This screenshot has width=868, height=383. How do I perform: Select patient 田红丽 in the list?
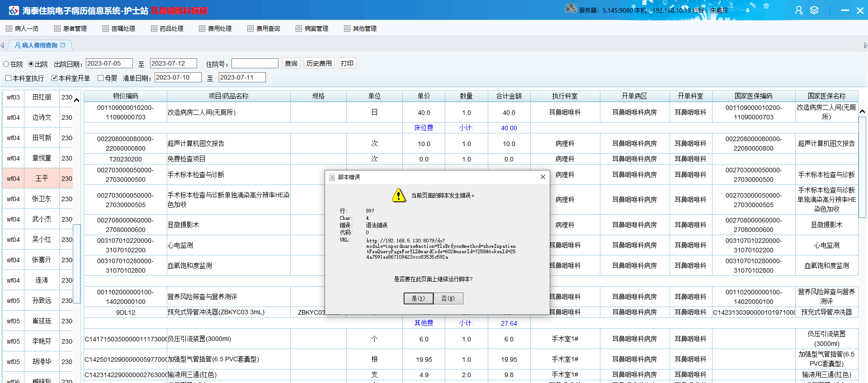tap(42, 97)
